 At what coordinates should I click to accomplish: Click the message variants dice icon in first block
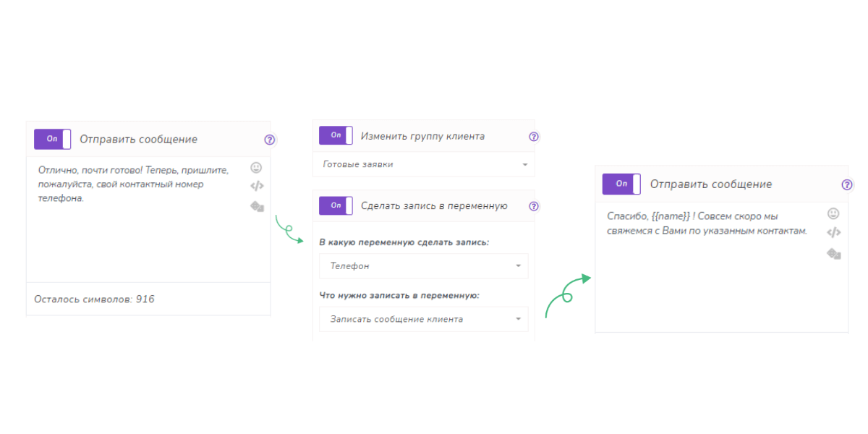(x=255, y=207)
